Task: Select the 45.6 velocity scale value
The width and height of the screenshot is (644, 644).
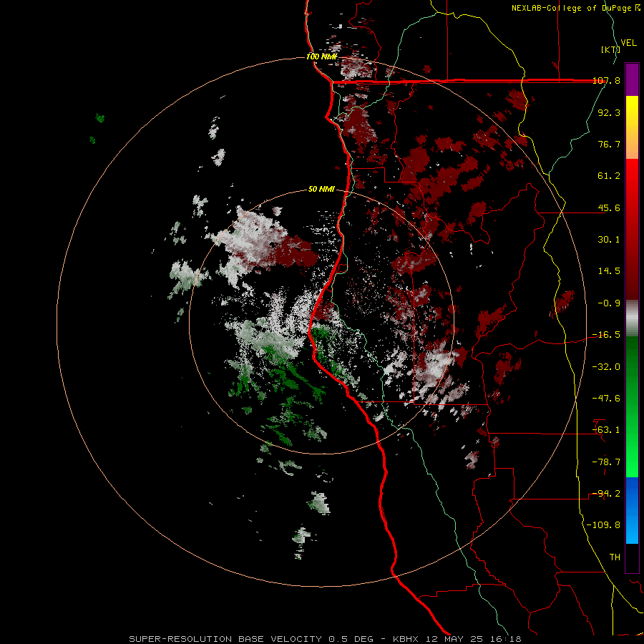Action: tap(609, 208)
